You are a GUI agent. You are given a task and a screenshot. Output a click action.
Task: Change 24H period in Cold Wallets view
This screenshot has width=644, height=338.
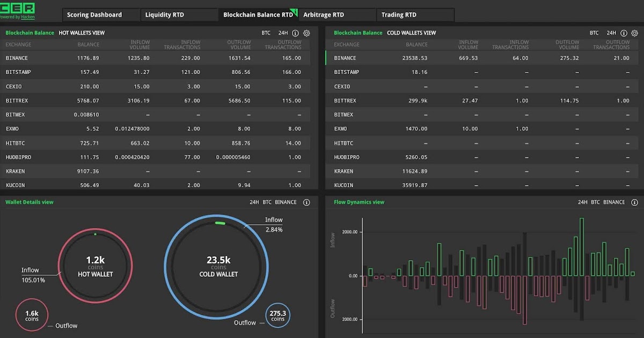pyautogui.click(x=611, y=33)
